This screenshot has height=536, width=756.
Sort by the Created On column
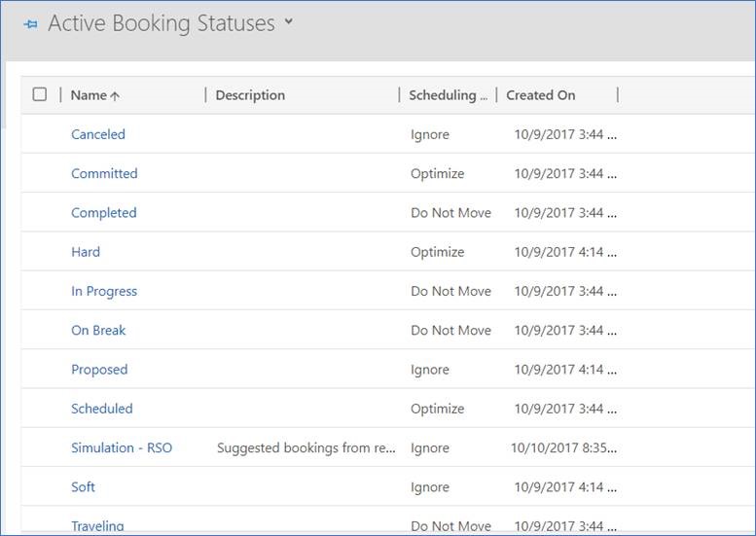[x=540, y=95]
